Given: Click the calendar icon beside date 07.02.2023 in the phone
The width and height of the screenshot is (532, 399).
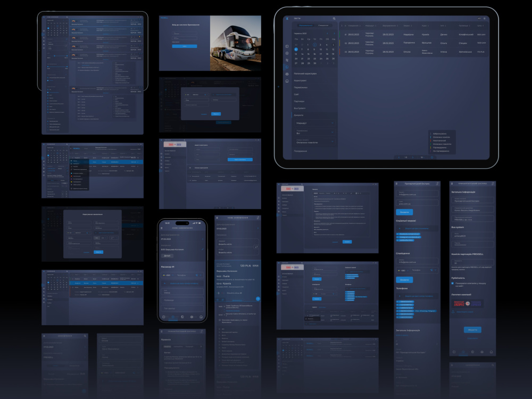Looking at the screenshot, I should 203,239.
